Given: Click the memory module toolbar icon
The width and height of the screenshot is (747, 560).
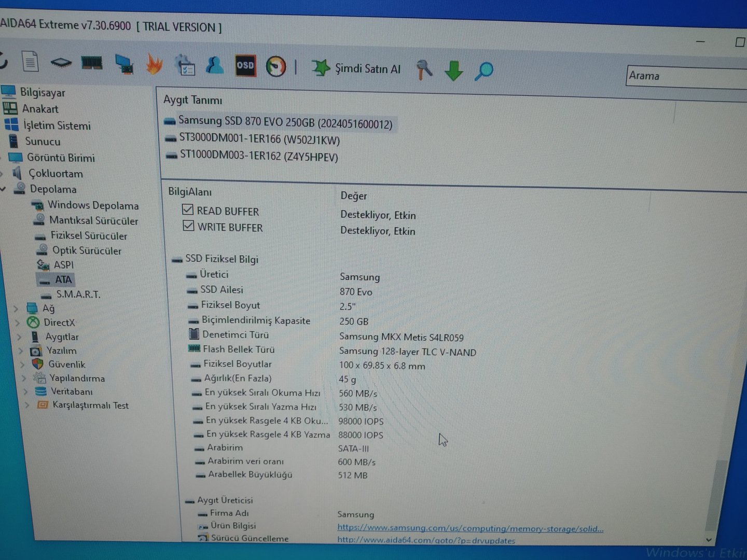Looking at the screenshot, I should (92, 63).
